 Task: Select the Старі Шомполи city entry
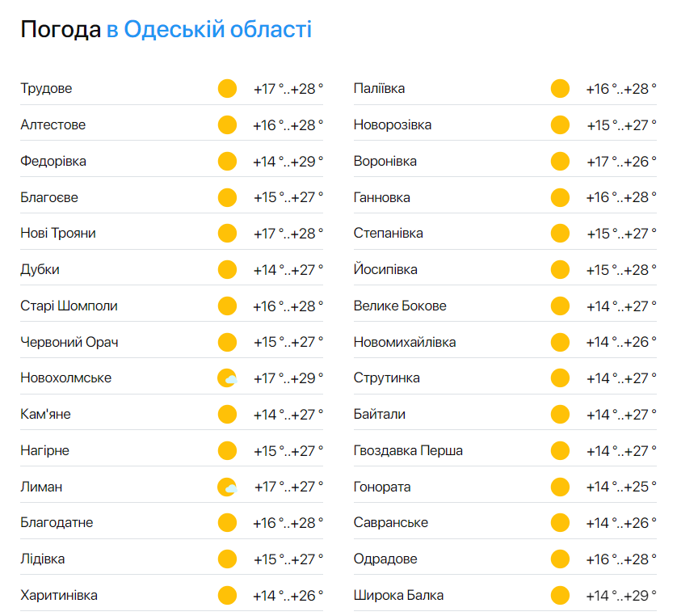69,306
